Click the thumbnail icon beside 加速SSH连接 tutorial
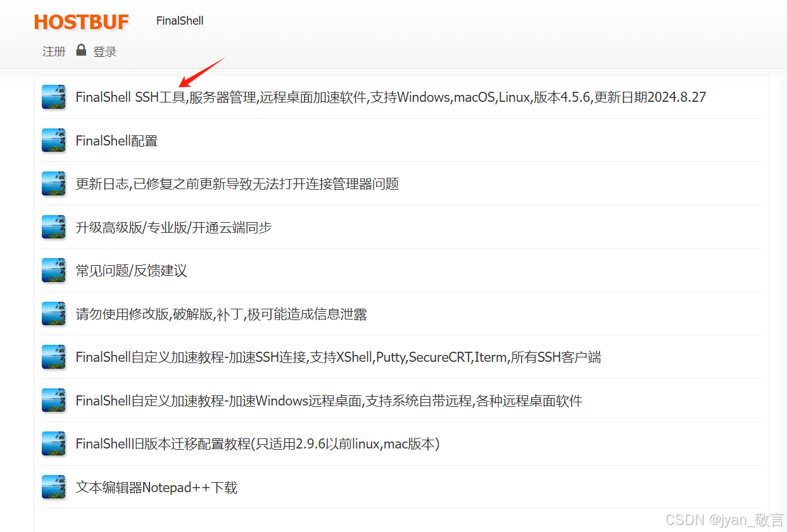 pos(54,357)
